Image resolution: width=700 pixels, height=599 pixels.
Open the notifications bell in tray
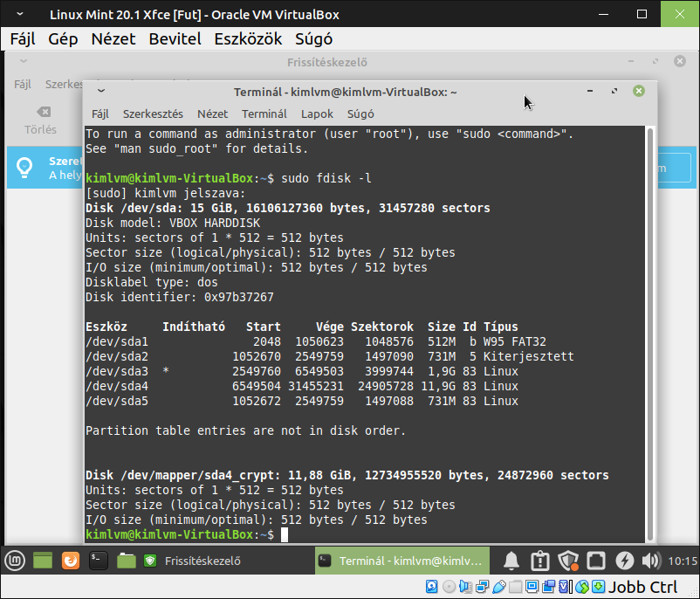click(x=511, y=561)
